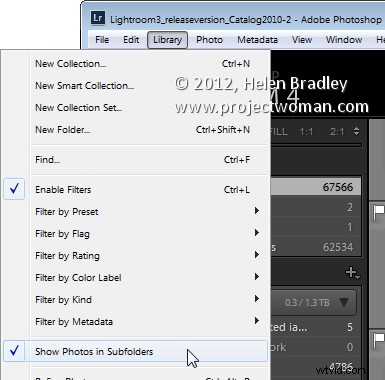Select the catalog row with count 1
This screenshot has height=380, width=385.
(316, 227)
